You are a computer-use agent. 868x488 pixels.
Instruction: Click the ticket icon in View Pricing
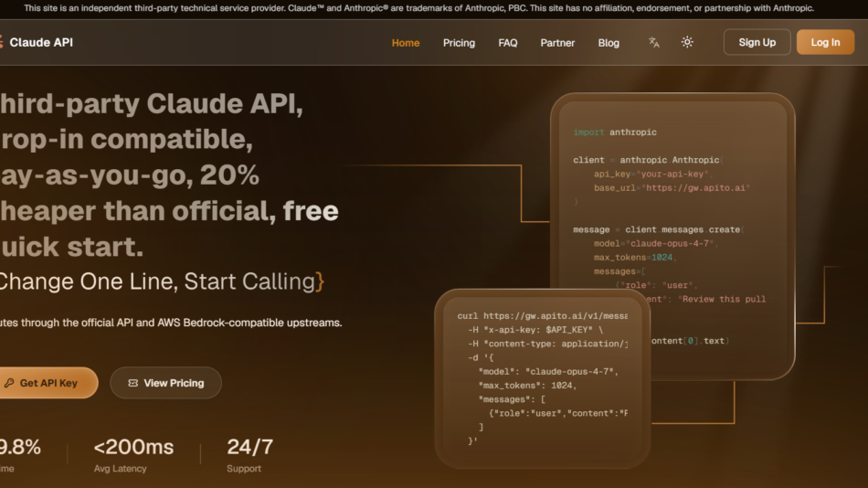point(132,383)
